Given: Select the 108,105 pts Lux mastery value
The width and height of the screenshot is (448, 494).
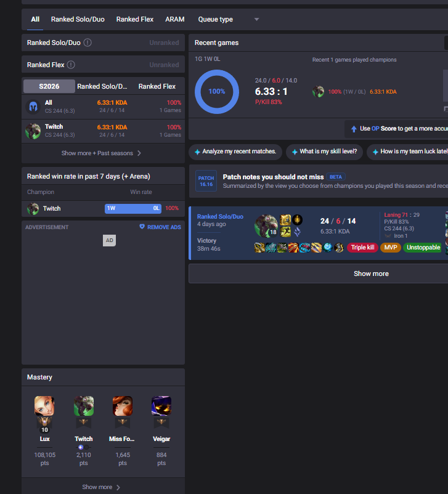Looking at the screenshot, I should [44, 459].
